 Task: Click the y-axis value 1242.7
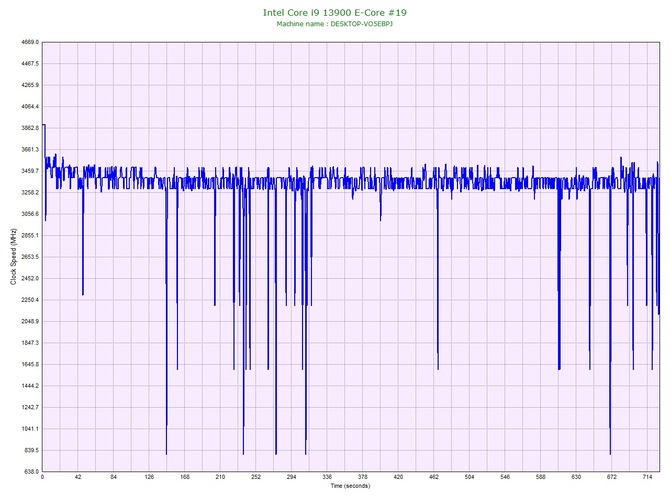pyautogui.click(x=30, y=407)
